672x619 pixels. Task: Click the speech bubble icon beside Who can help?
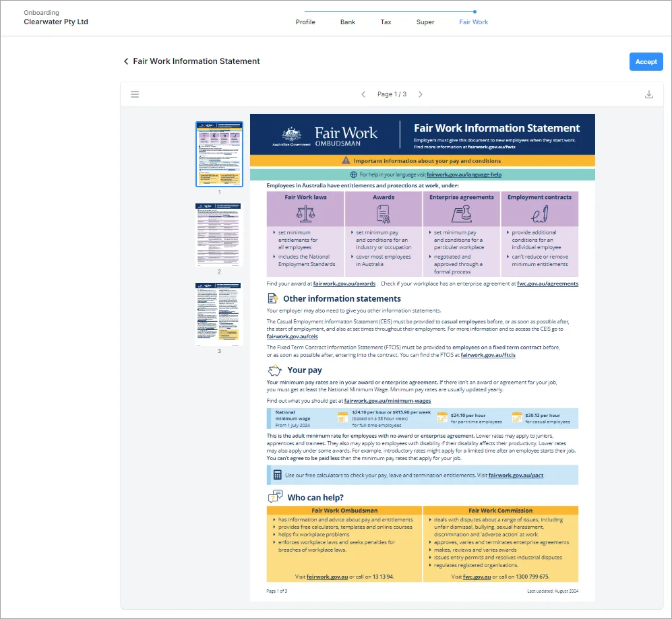(x=275, y=497)
